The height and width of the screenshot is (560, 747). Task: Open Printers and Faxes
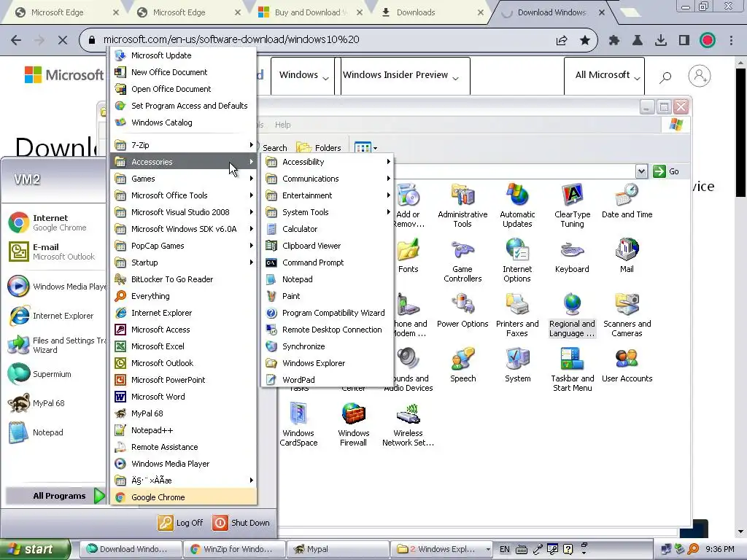point(517,315)
